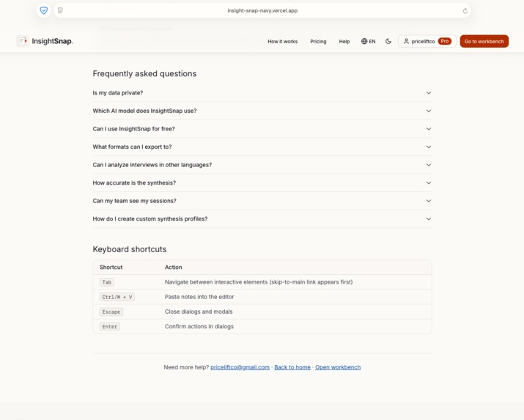Expand "Can I use InsightSnap for free?"

[x=262, y=129]
